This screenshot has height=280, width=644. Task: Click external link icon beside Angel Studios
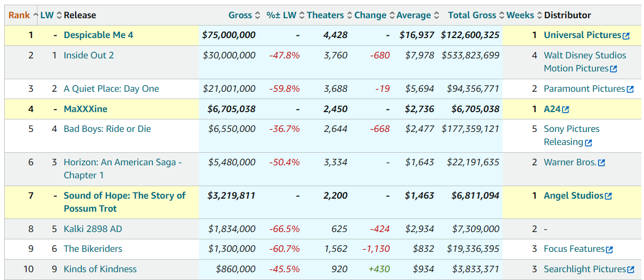(x=608, y=196)
